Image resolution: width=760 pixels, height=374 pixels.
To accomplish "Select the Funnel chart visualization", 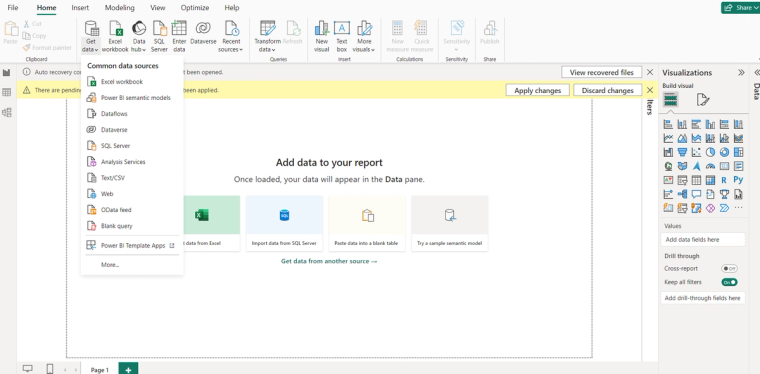I will coord(682,152).
